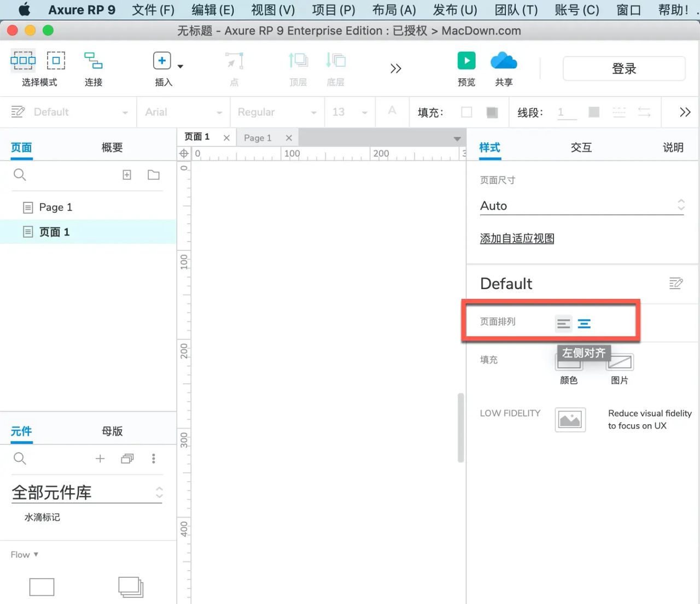Click the add folder icon
The height and width of the screenshot is (604, 700).
point(154,175)
